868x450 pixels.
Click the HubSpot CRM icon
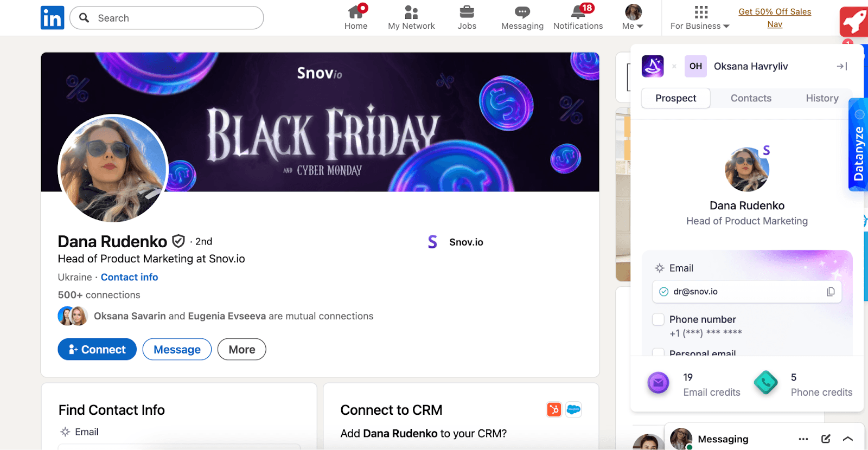(x=554, y=409)
